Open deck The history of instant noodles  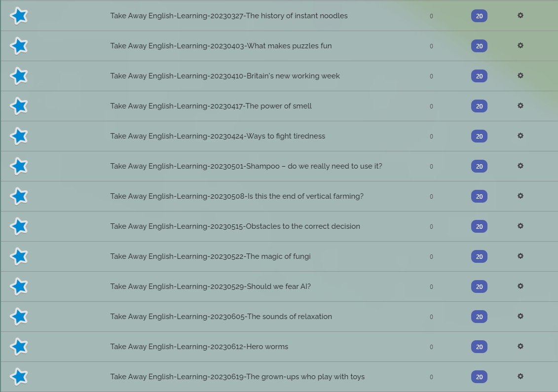click(229, 16)
